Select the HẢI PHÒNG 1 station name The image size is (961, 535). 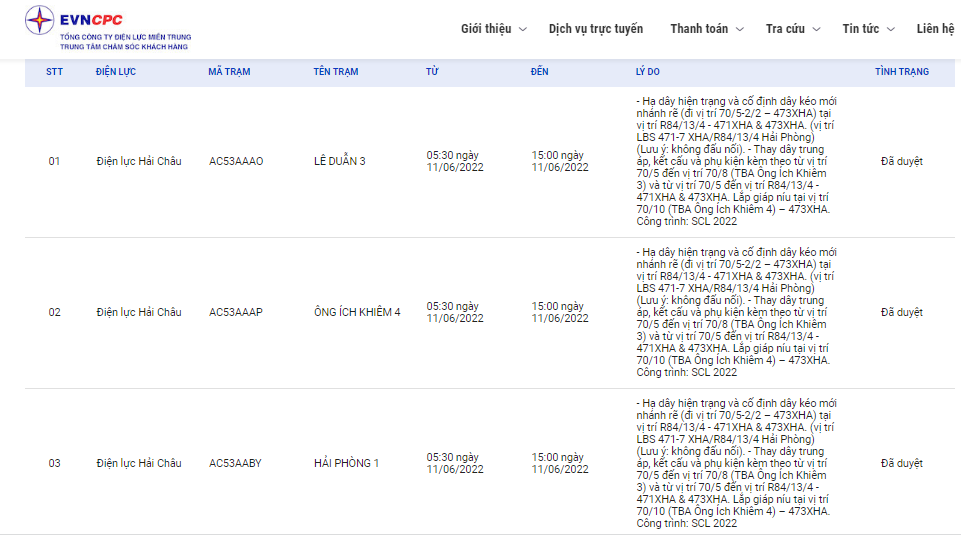click(346, 463)
